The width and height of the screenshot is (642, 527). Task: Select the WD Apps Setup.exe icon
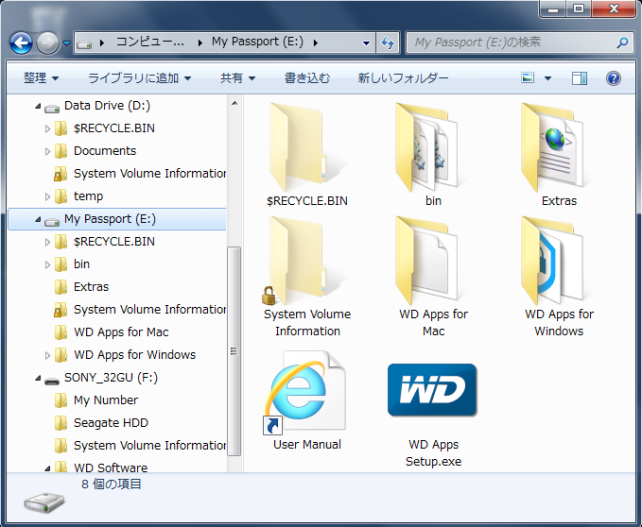432,390
